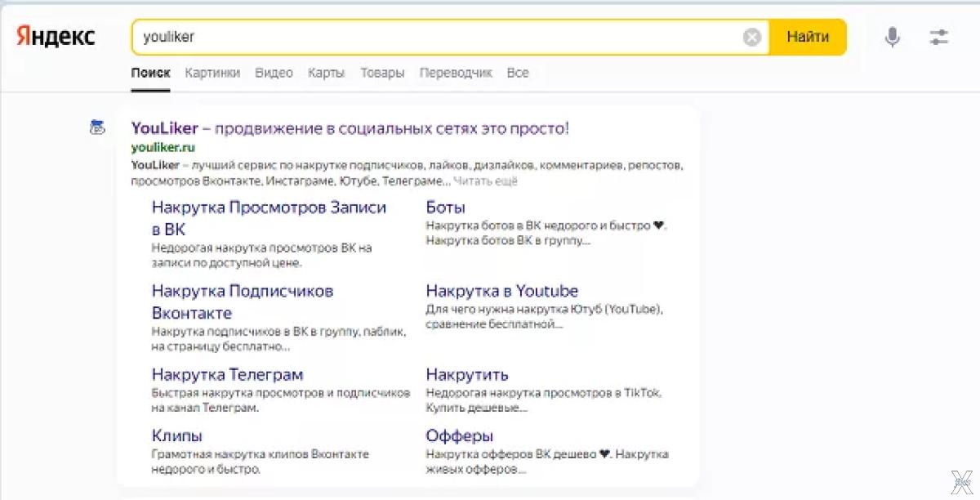Open search settings sliders icon
This screenshot has width=980, height=500.
point(939,37)
